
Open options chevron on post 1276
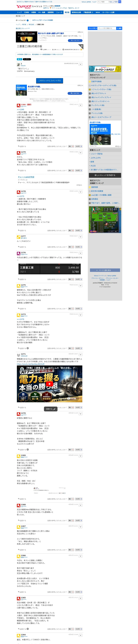[x=80, y=253]
